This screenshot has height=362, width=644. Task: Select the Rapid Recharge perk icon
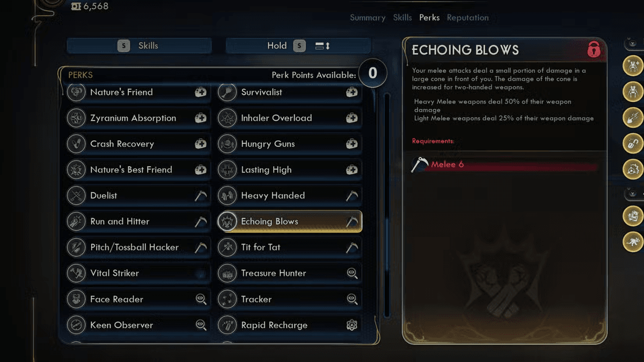228,325
